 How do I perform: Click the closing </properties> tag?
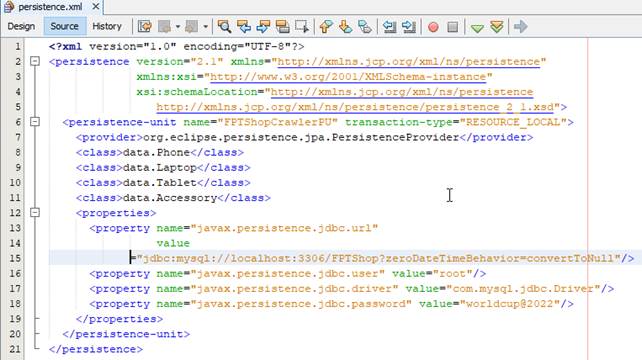pos(119,319)
